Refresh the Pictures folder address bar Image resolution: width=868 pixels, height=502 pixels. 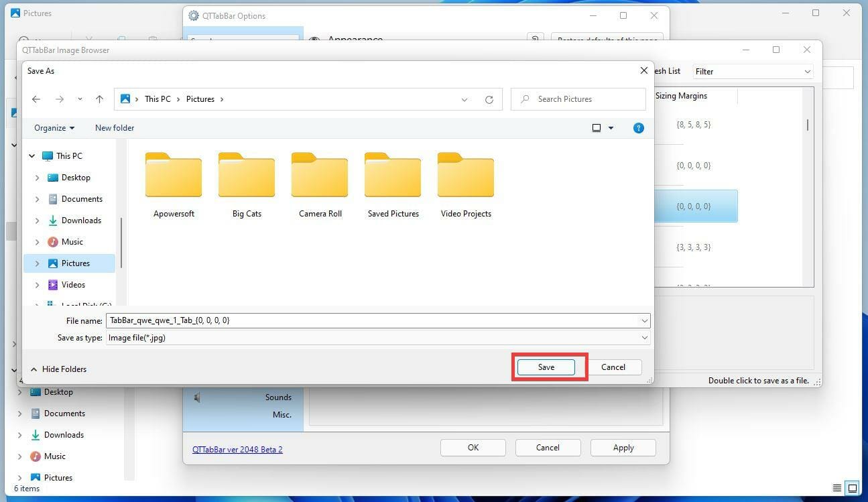(x=489, y=100)
